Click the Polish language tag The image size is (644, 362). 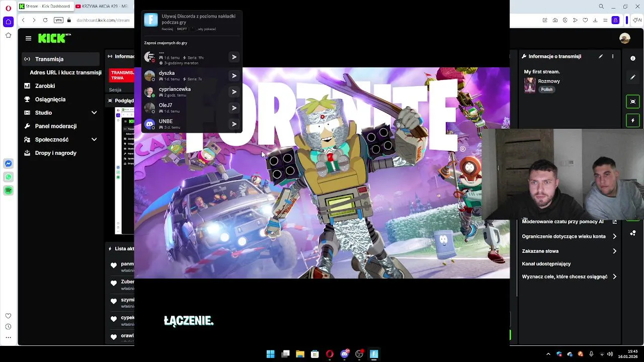coord(547,89)
